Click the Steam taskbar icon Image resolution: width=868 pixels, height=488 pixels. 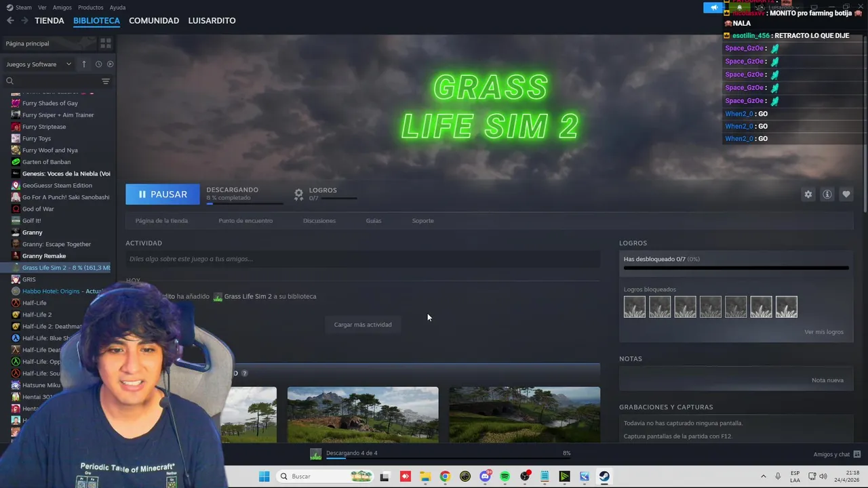pos(604,476)
